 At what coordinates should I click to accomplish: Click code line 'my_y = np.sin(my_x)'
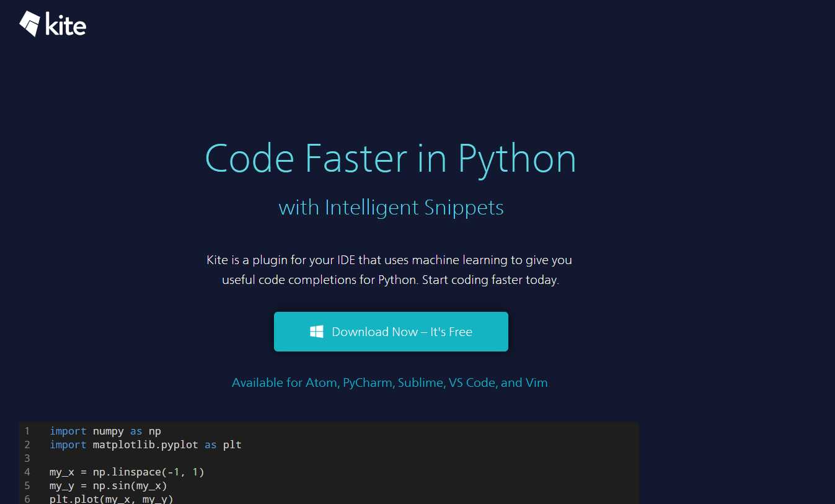108,485
